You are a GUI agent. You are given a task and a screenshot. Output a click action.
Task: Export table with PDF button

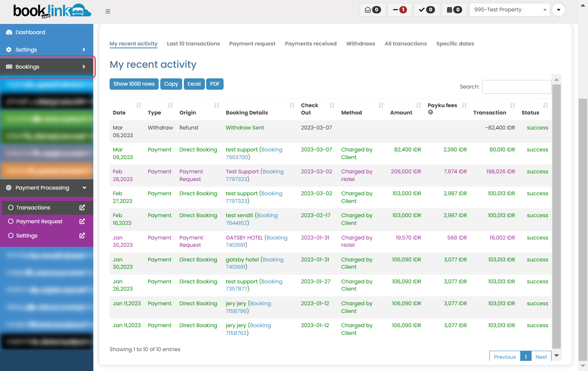coord(215,84)
